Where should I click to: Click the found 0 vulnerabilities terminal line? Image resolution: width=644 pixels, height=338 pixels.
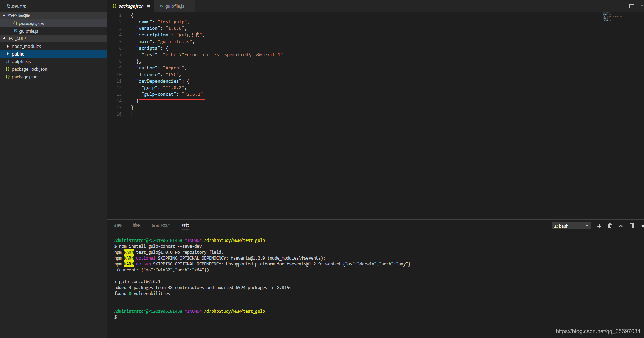tap(142, 294)
